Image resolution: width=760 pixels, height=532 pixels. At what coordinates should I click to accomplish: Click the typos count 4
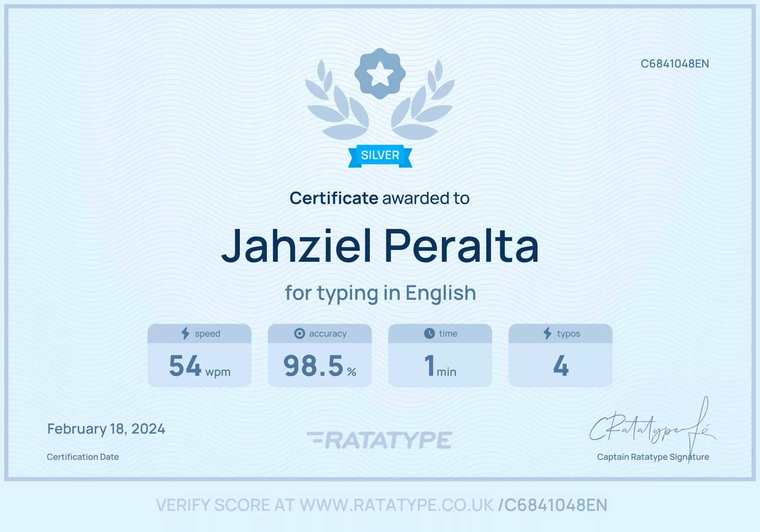point(561,366)
